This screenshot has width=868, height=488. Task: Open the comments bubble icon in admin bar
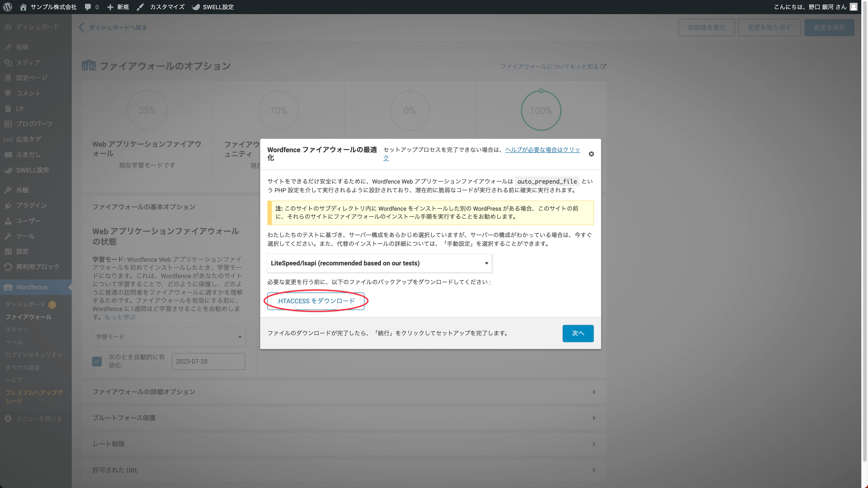(x=88, y=7)
